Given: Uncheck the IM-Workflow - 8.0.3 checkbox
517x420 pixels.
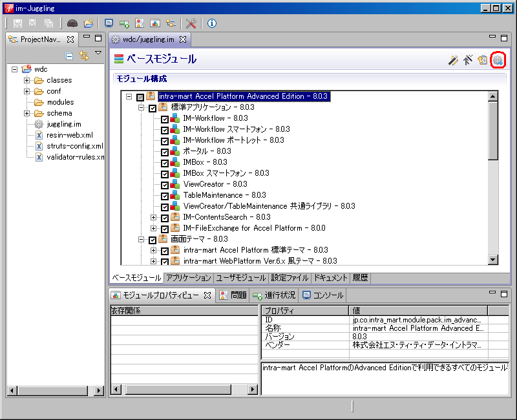Looking at the screenshot, I should pos(165,120).
